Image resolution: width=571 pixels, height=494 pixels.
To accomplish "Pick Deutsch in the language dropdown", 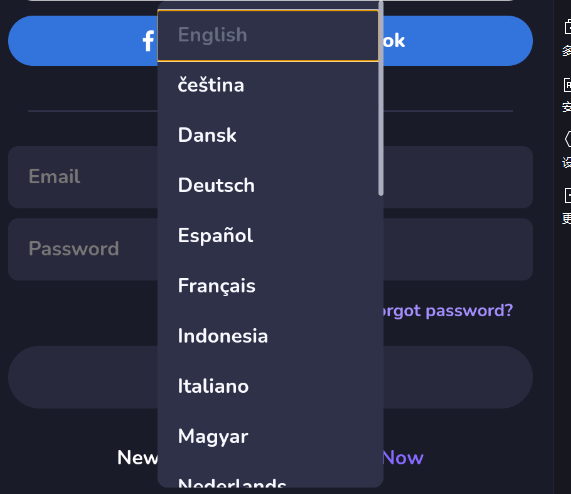I will (x=268, y=185).
